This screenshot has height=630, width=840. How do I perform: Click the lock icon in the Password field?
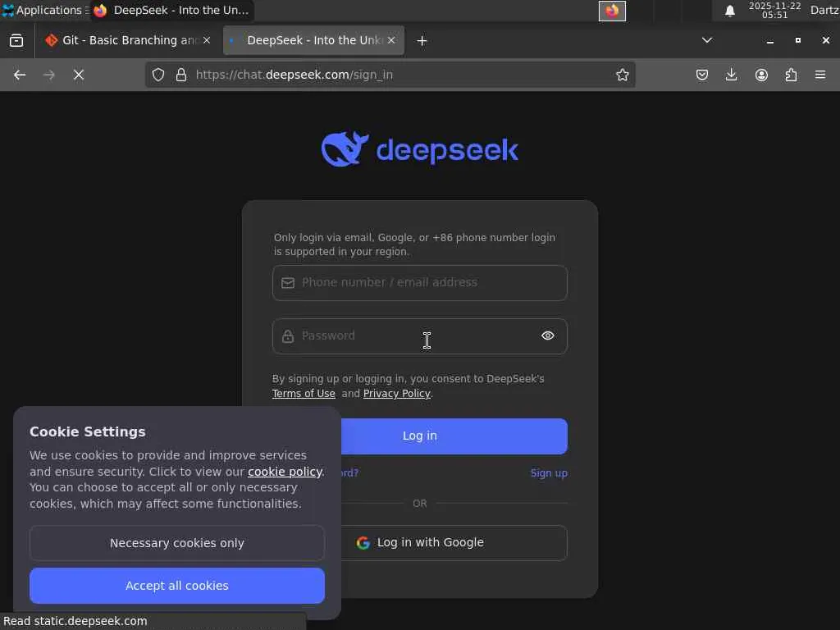point(288,336)
